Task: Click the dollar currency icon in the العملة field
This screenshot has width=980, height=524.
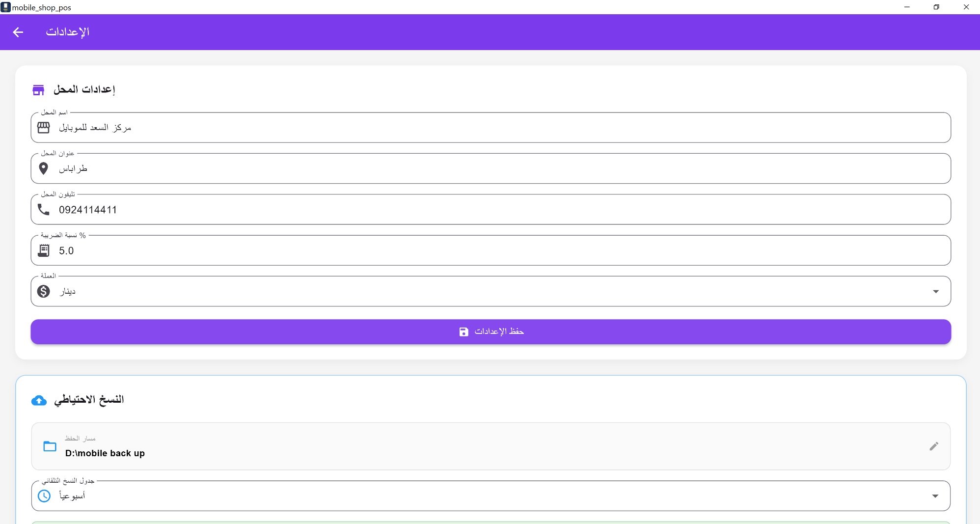Action: (44, 291)
